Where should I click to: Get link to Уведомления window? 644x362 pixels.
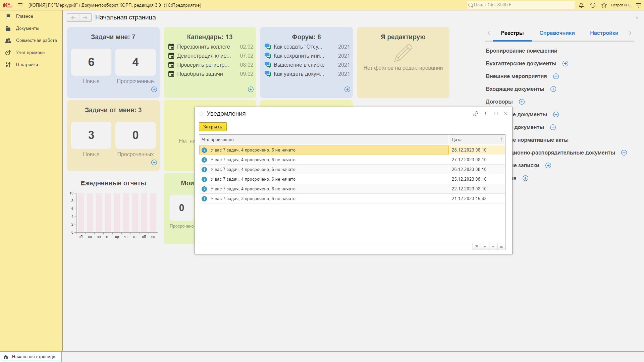point(475,114)
